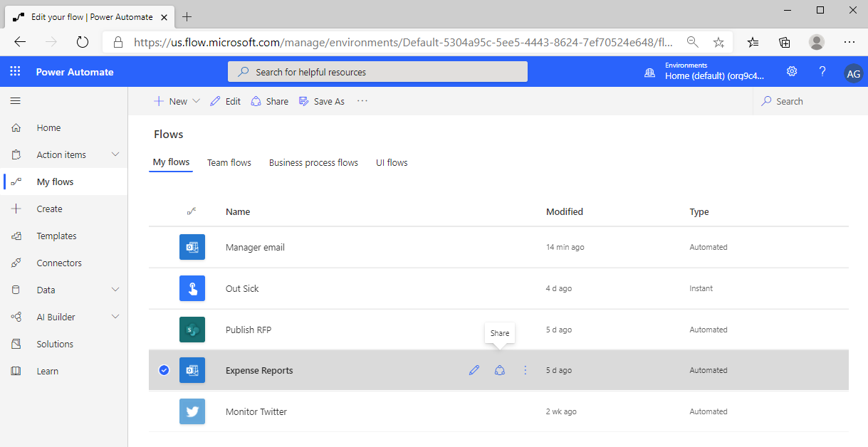The image size is (868, 447).
Task: Open the settings gear in header
Action: coord(792,72)
